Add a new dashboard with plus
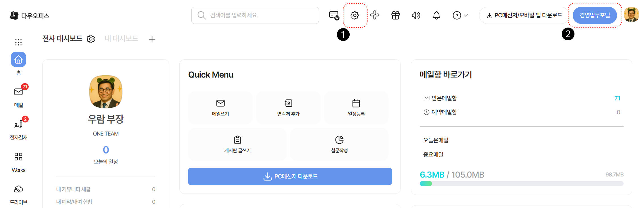 pyautogui.click(x=152, y=39)
